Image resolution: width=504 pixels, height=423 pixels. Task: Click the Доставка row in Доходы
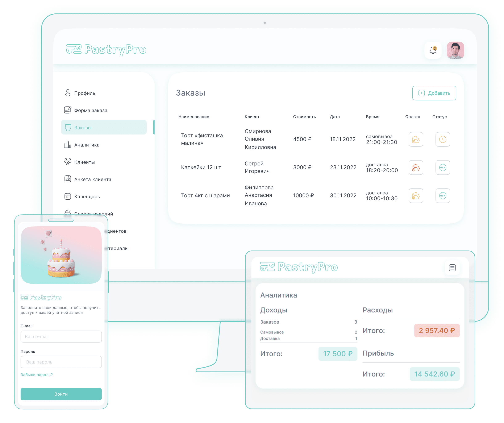tap(309, 339)
